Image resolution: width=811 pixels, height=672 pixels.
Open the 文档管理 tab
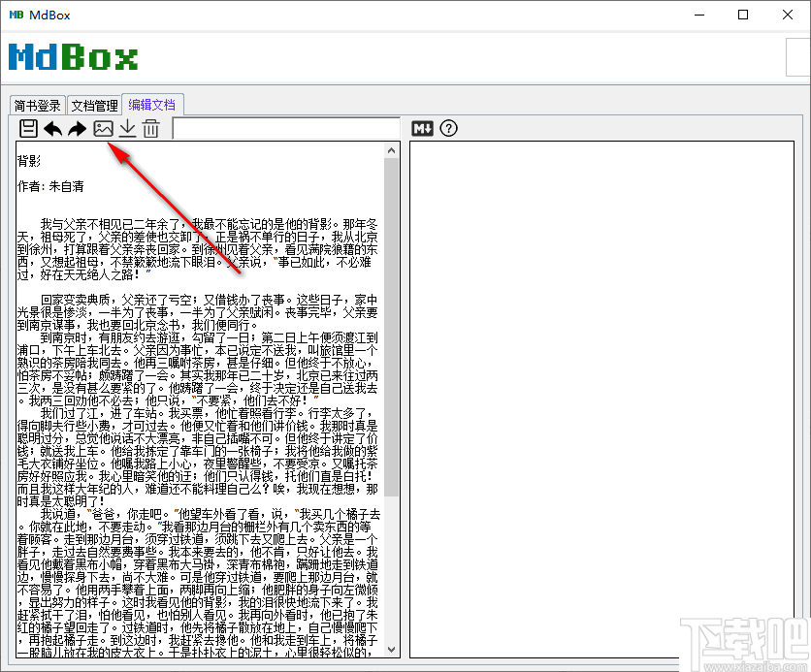coord(94,105)
